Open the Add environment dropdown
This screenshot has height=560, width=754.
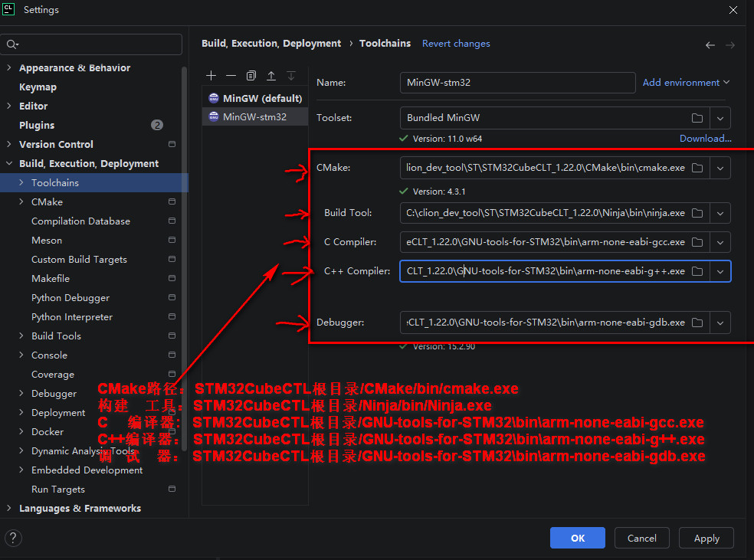coord(687,83)
